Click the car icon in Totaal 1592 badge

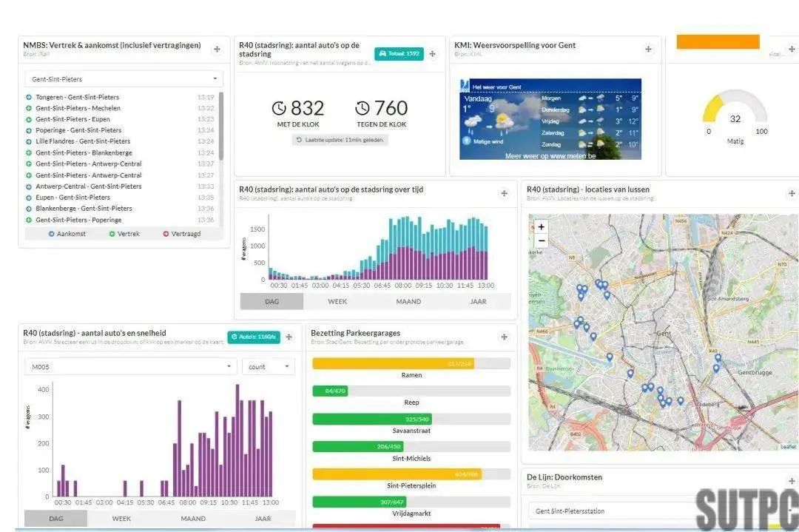coord(382,53)
